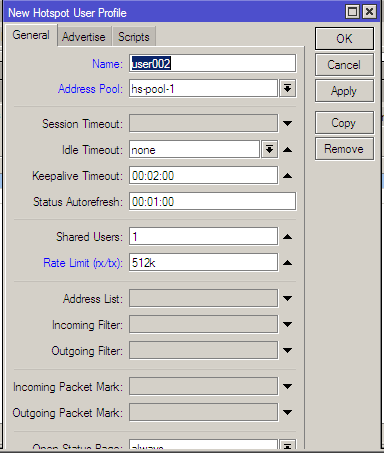The height and width of the screenshot is (453, 384).
Task: Click the Name label
Action: point(107,64)
